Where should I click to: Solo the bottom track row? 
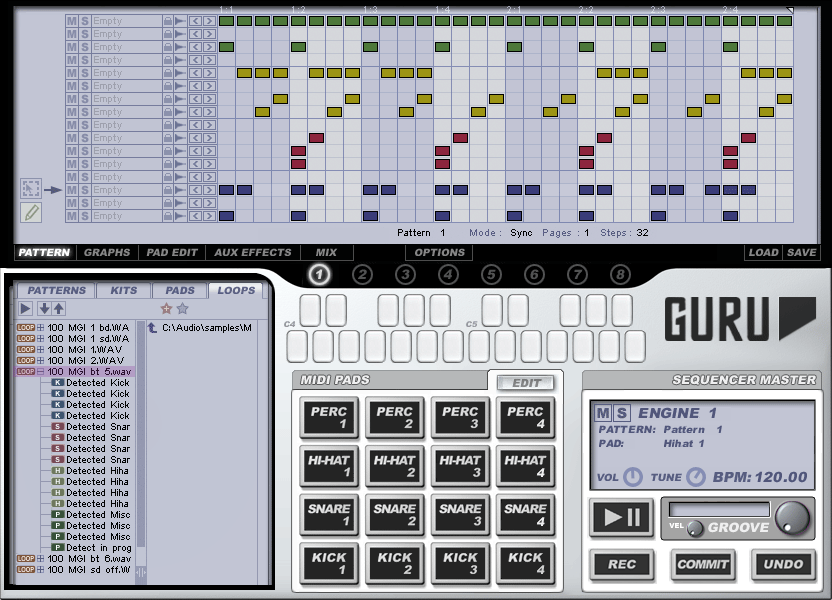pos(85,216)
